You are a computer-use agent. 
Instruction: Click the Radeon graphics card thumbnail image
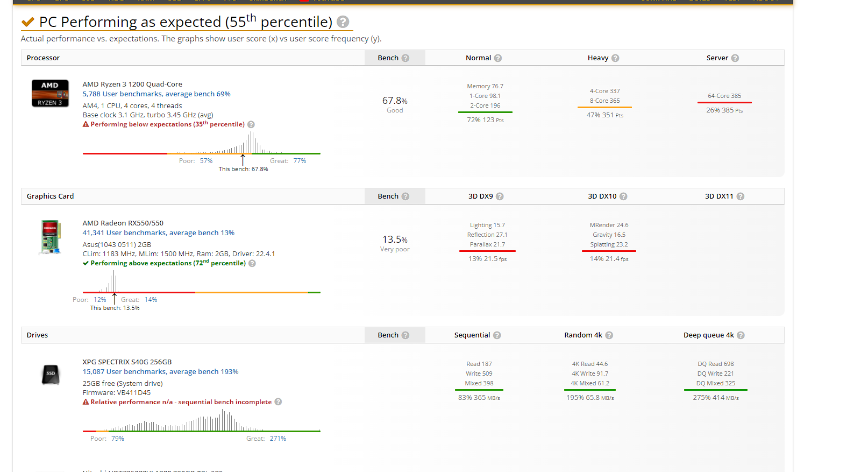tap(50, 237)
